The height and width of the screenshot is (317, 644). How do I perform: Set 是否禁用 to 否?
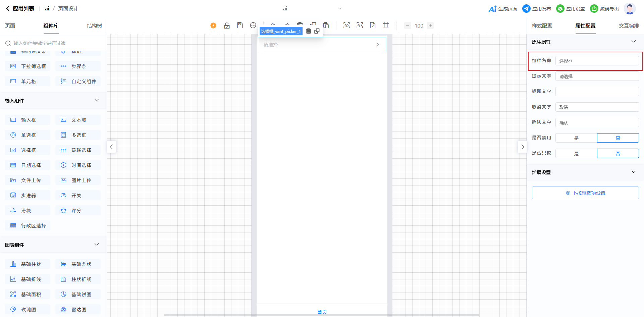[618, 138]
